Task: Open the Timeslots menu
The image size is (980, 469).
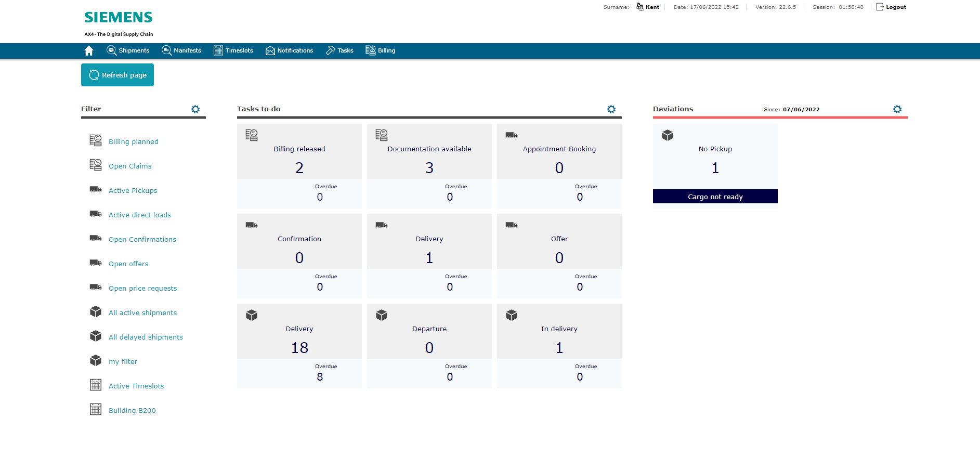Action: click(233, 50)
